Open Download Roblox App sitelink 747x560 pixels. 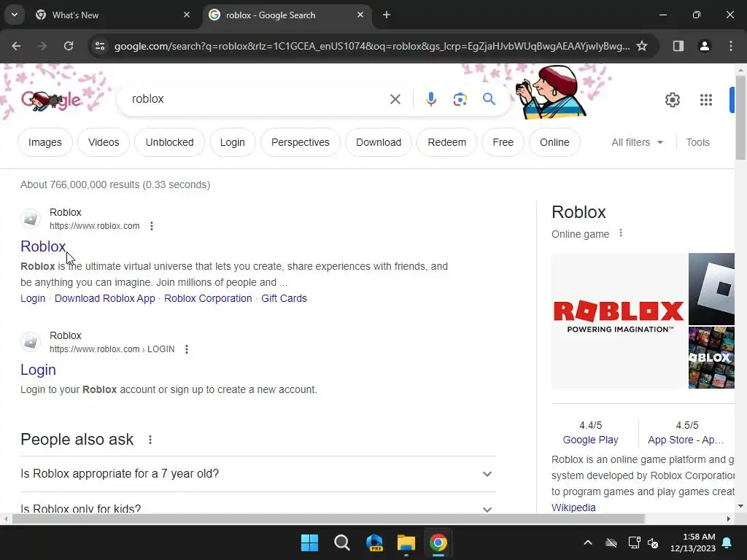[105, 298]
